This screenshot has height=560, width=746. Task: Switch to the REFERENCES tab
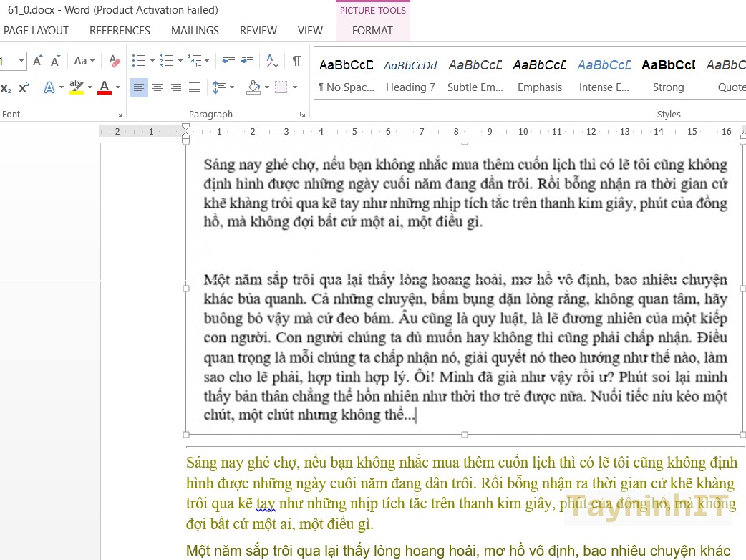pyautogui.click(x=120, y=31)
